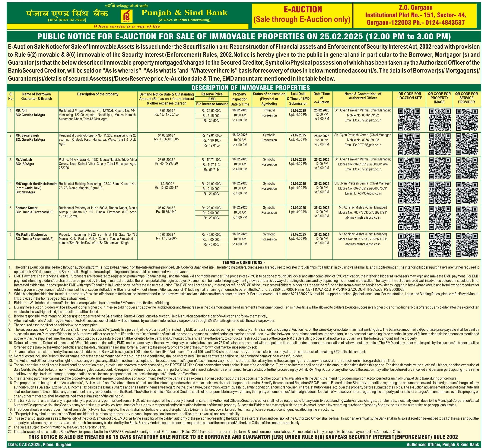Click location site QR code for Mr. Vimlesh
Viewport: 486px width, 448px height.
coord(409,169)
